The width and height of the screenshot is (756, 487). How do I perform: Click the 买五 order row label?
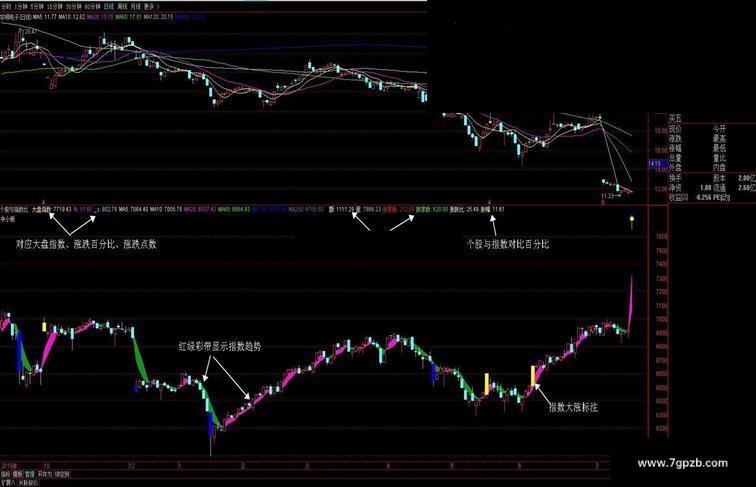(675, 118)
